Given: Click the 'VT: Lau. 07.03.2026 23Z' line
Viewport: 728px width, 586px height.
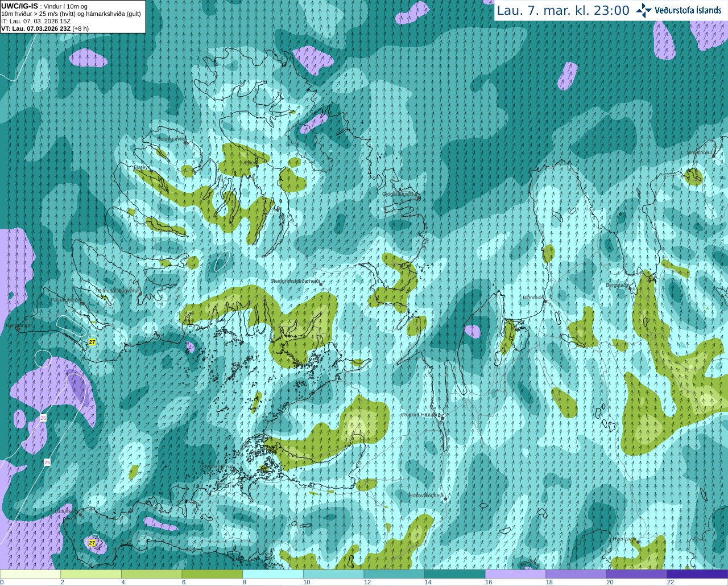Looking at the screenshot, I should click(36, 28).
